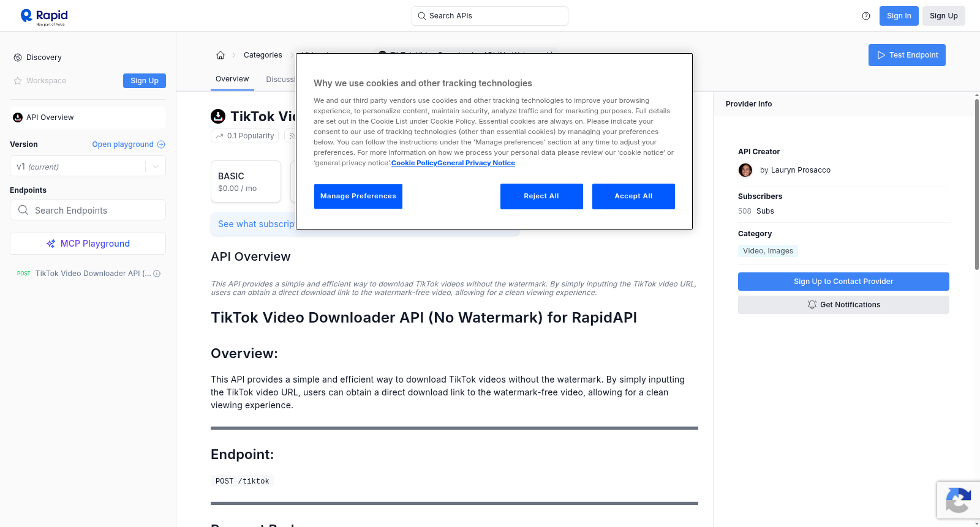Click Sign Up to Contact Provider
This screenshot has height=527, width=980.
843,282
